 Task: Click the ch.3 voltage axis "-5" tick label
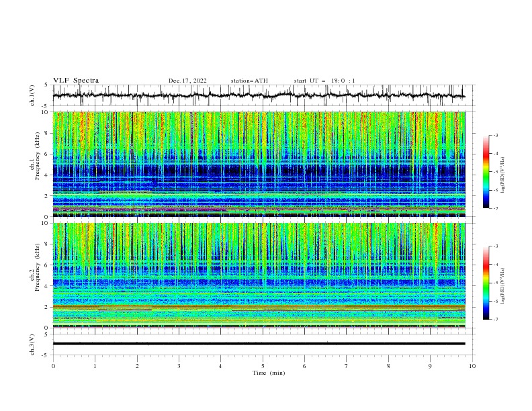pos(46,355)
